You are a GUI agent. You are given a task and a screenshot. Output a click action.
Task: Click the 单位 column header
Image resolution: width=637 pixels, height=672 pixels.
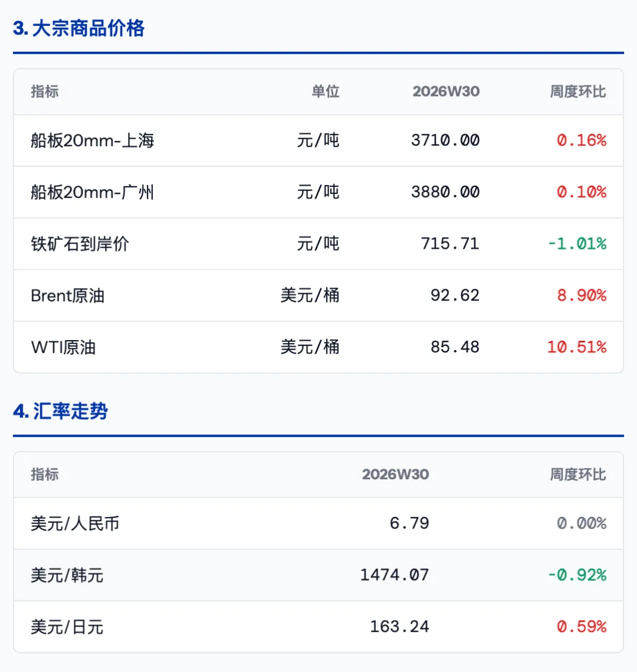click(x=326, y=92)
